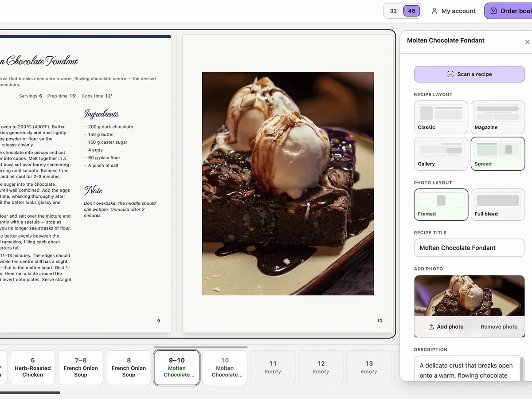Open page 8 French Onion Soup thumbnail
Viewport: 532px width, 399px height.
tap(129, 368)
